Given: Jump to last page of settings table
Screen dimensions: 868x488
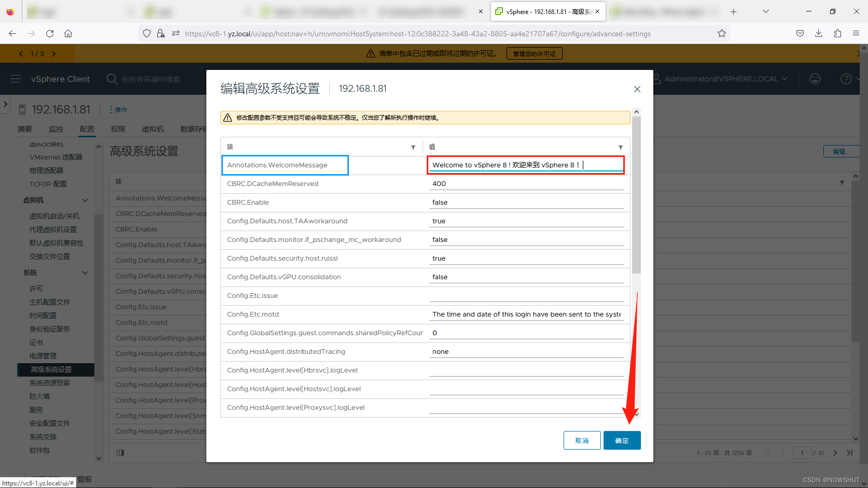Looking at the screenshot, I should click(849, 453).
